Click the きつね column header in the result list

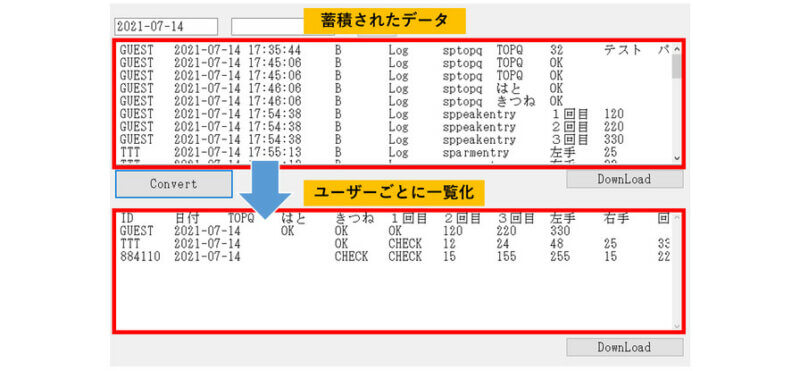[x=354, y=218]
